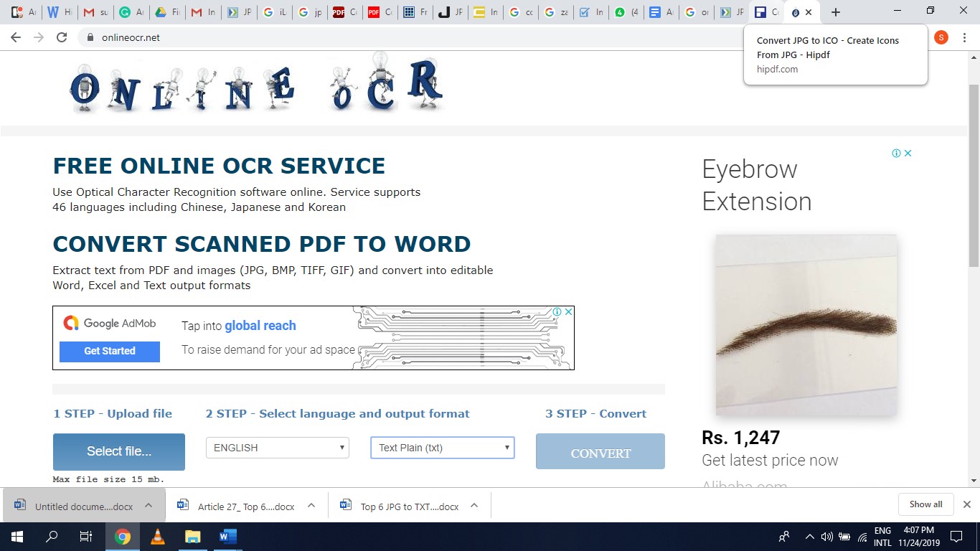Click the eyebrow product image
This screenshot has width=980, height=551.
(806, 325)
